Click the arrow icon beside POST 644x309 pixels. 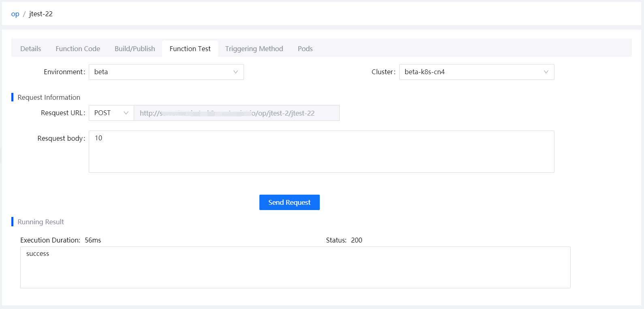click(x=126, y=113)
